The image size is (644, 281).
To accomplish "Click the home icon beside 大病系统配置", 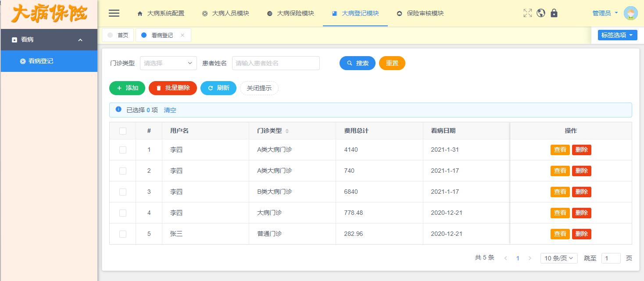I will pyautogui.click(x=139, y=14).
